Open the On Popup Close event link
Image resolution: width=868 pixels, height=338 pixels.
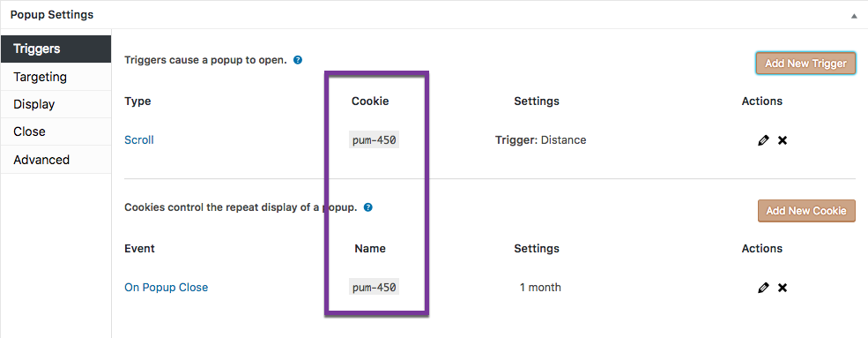(166, 288)
